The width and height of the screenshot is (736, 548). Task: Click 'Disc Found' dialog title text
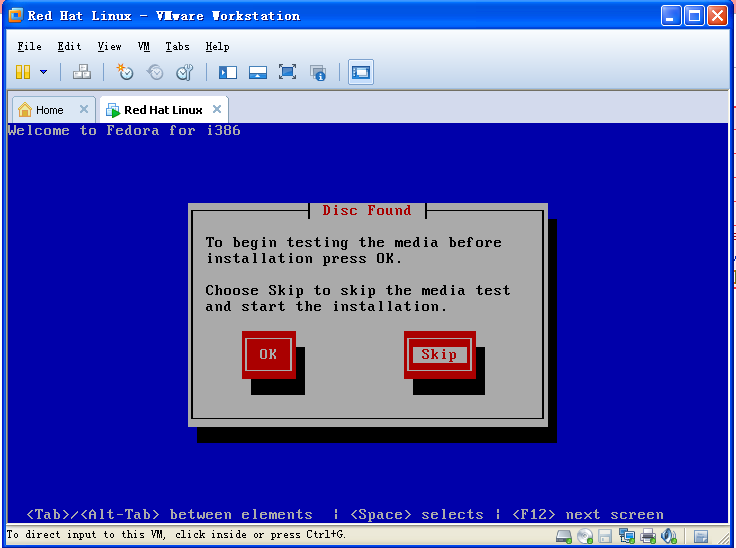tap(367, 210)
